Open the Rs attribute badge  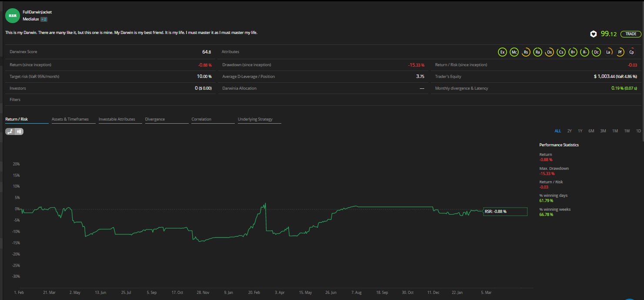[x=526, y=52]
